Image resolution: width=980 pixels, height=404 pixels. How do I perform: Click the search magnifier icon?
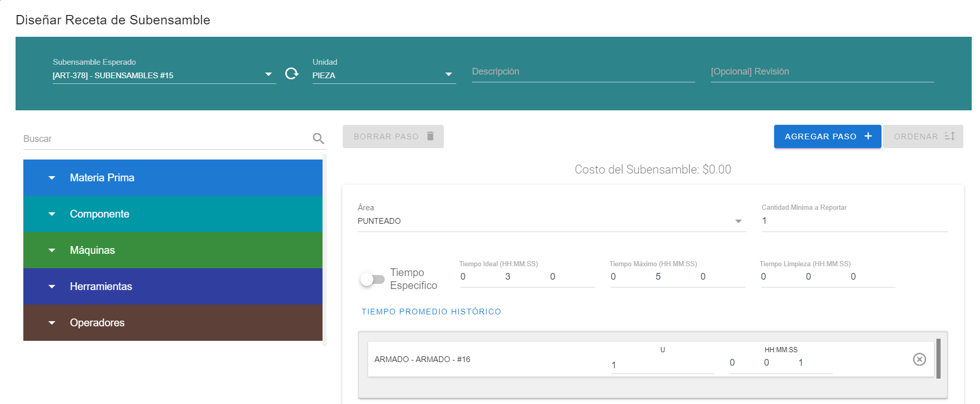point(318,138)
